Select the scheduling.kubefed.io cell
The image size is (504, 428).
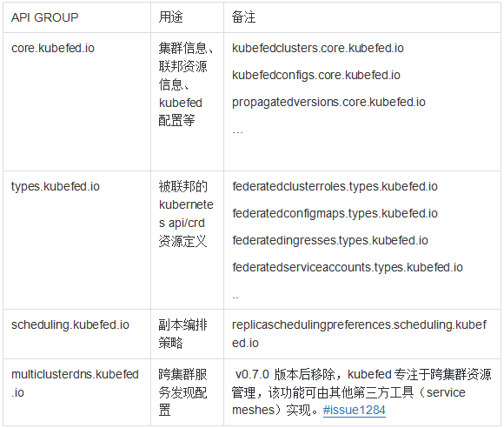tap(76, 334)
